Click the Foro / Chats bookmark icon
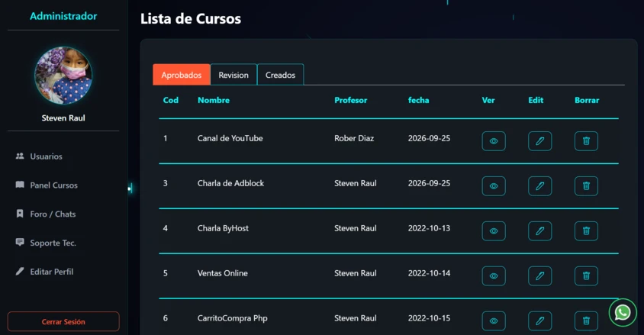 (20, 214)
